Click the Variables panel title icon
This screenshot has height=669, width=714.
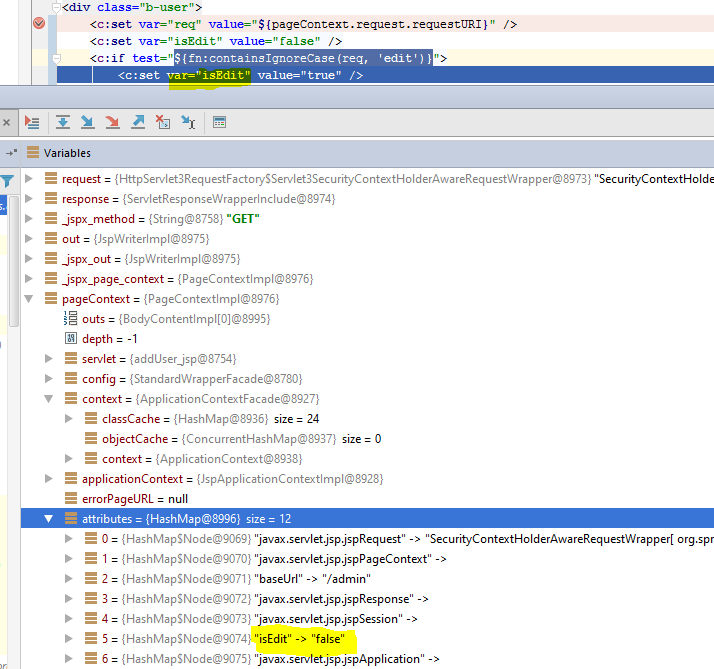[33, 152]
